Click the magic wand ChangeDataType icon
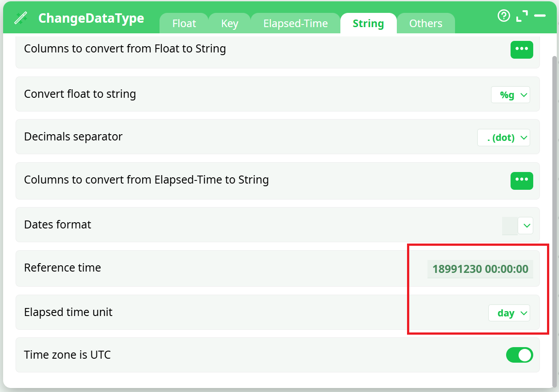Screen dimensions: 559x392 click(20, 18)
